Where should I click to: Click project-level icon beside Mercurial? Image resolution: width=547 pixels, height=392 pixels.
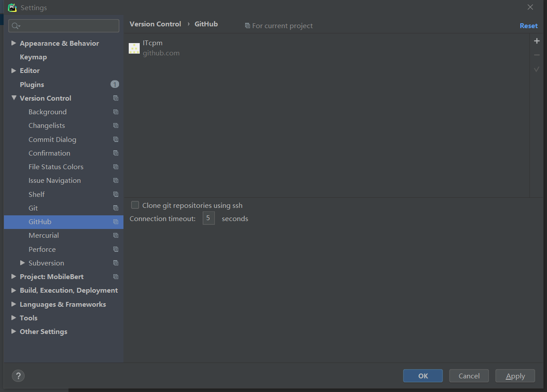116,236
